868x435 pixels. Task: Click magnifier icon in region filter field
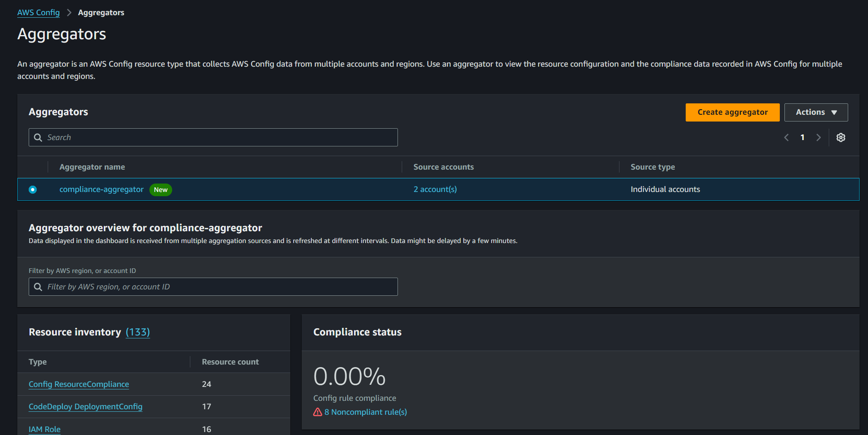(38, 287)
